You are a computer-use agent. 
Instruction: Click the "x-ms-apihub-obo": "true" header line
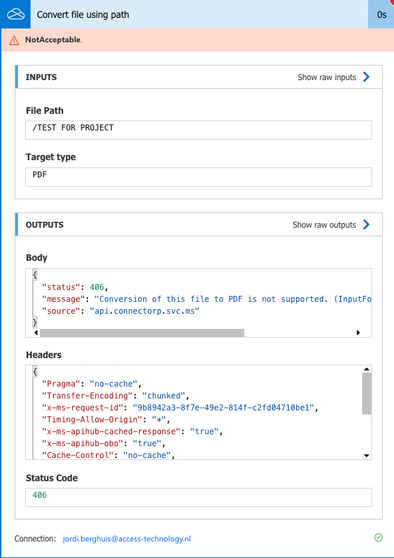(x=104, y=443)
